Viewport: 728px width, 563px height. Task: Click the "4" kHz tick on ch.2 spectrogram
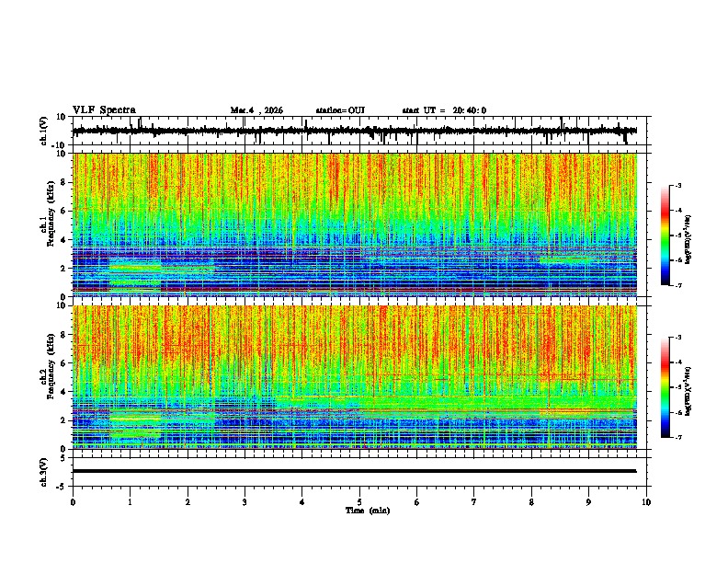click(x=63, y=392)
